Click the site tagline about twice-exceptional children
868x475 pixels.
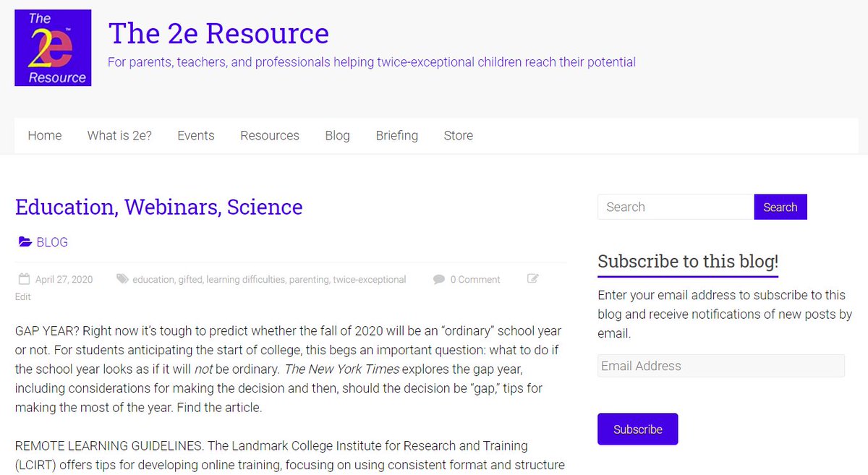(372, 62)
